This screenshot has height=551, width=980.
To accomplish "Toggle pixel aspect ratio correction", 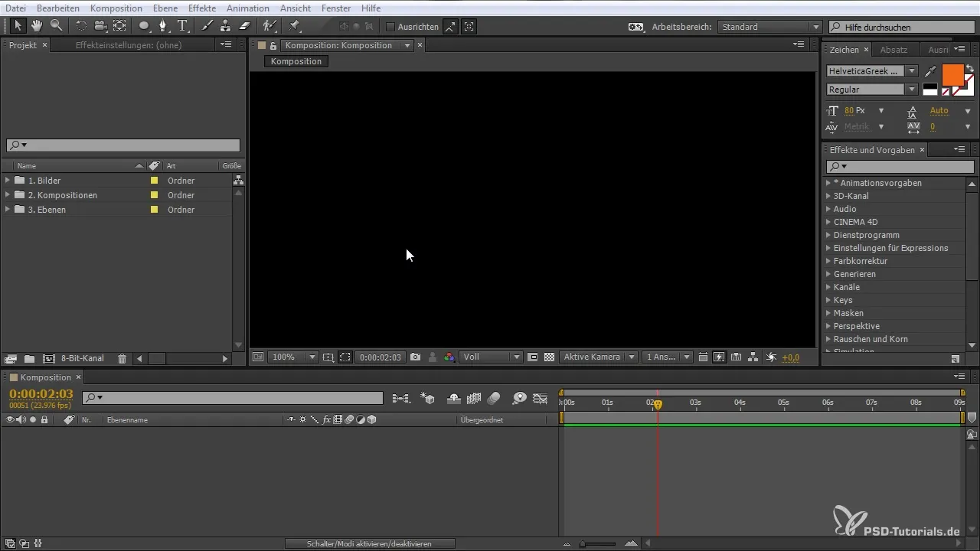I will point(703,357).
